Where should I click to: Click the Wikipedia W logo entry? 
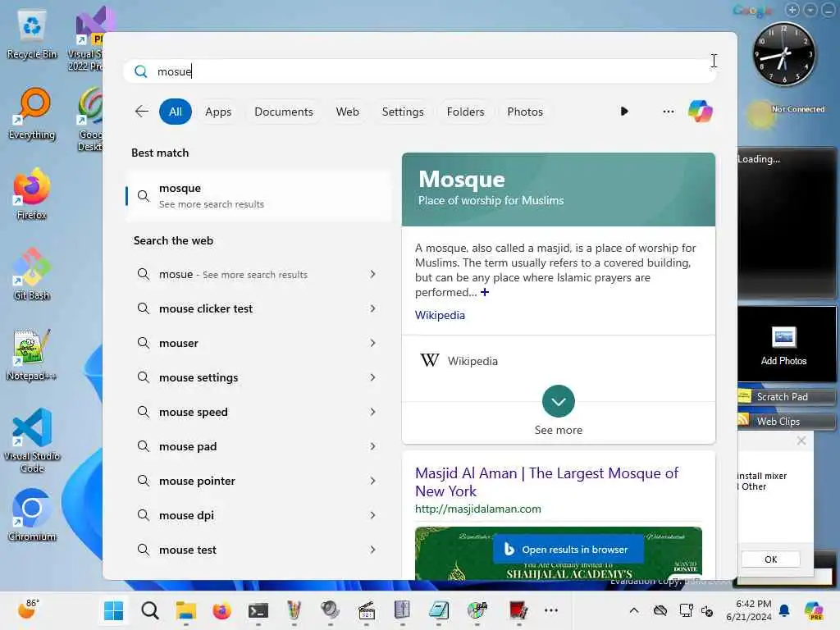point(430,361)
